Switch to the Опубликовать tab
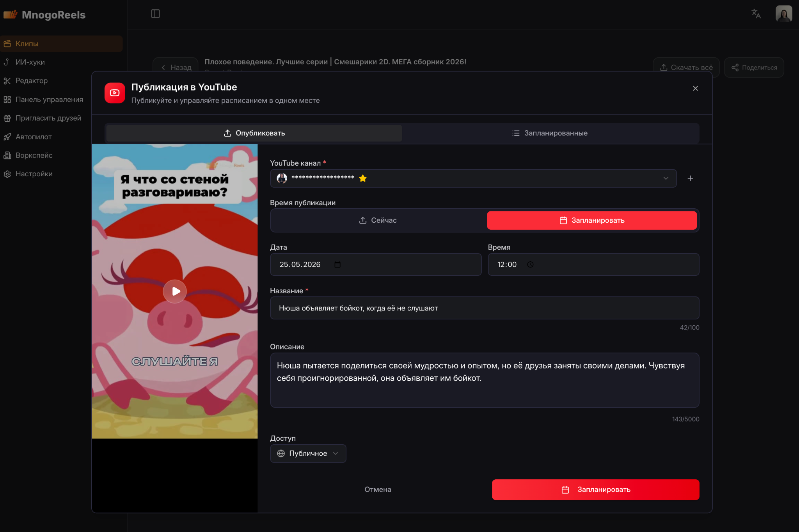Viewport: 799px width, 532px height. [254, 133]
